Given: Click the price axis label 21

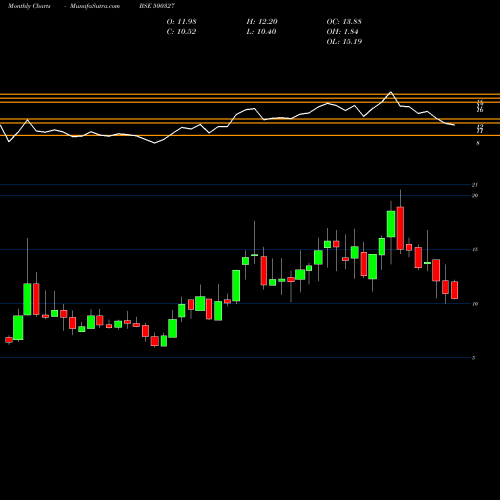Looking at the screenshot, I should point(475,185).
